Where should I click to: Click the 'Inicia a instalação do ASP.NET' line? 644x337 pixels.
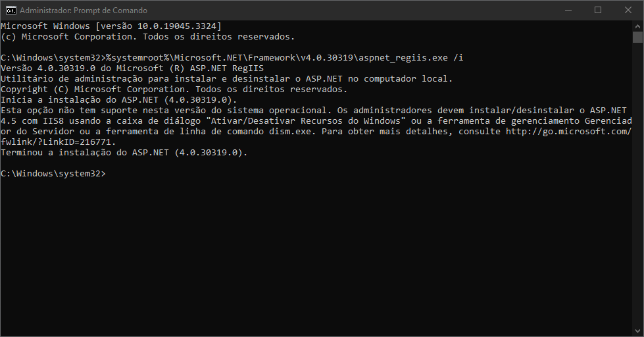tap(118, 100)
